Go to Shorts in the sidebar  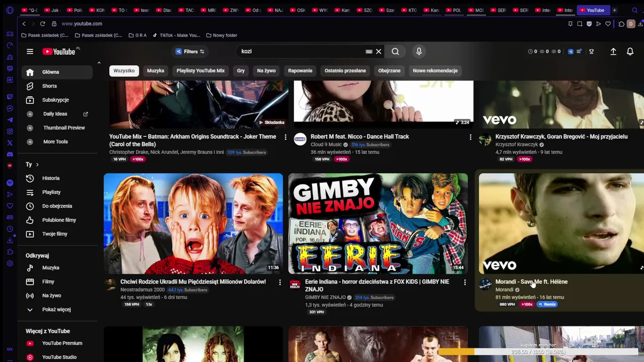click(57, 86)
